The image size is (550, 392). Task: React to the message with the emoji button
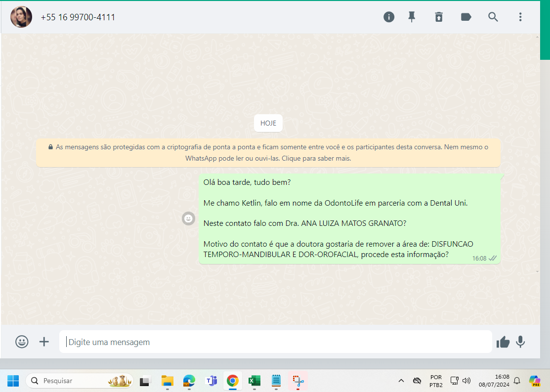tap(188, 218)
